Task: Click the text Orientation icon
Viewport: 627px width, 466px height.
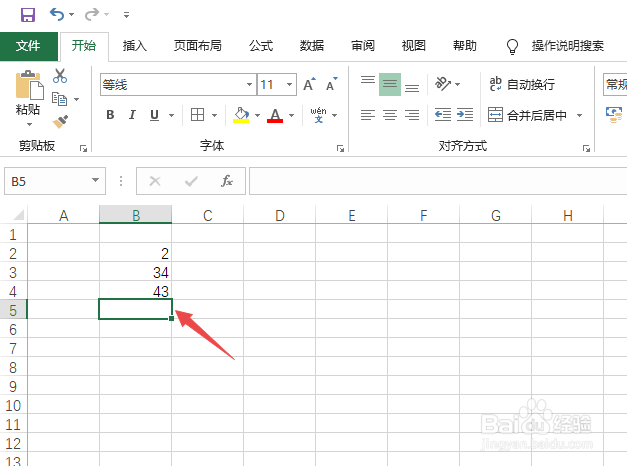Action: click(x=442, y=84)
